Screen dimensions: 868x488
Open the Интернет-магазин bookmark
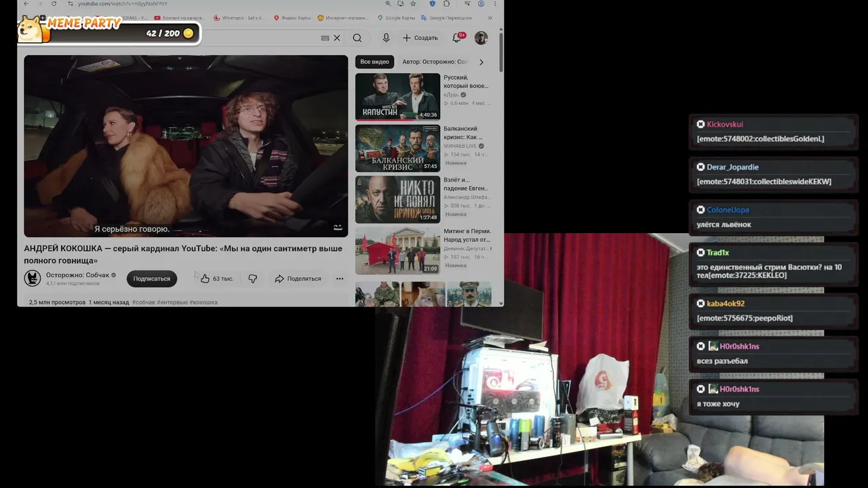point(343,18)
